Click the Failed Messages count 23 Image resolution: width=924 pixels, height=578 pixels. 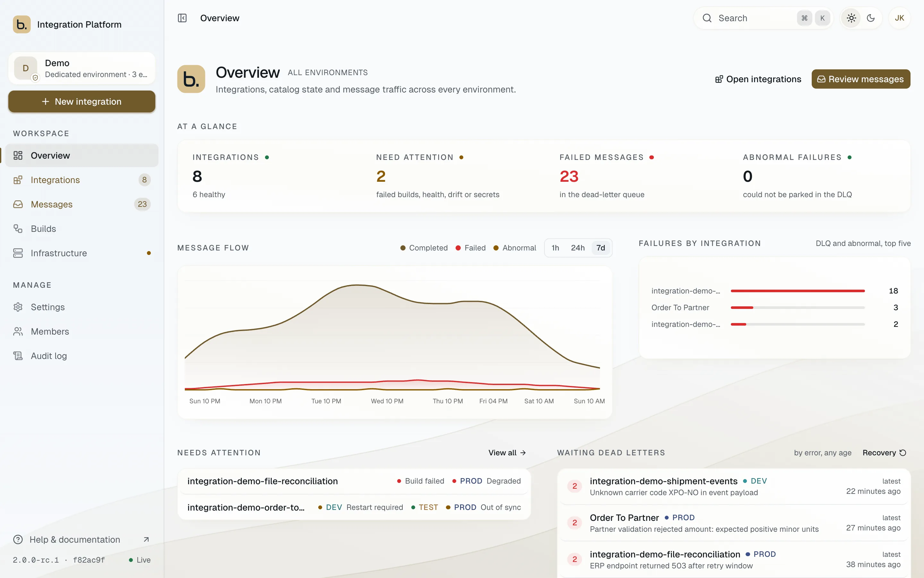click(x=569, y=176)
